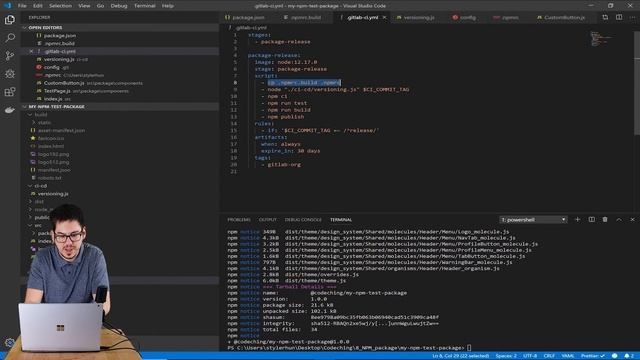Split the terminal panel
This screenshot has height=360, width=640.
591,220
